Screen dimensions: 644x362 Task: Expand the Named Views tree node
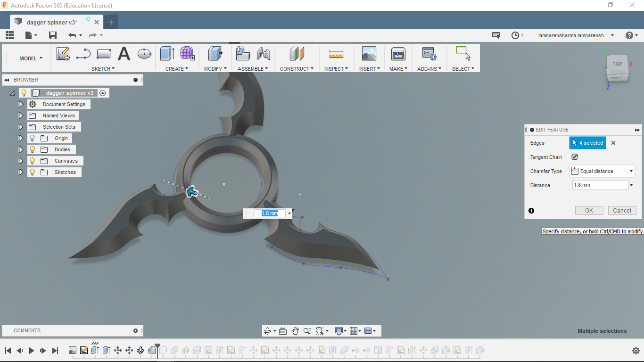[21, 115]
